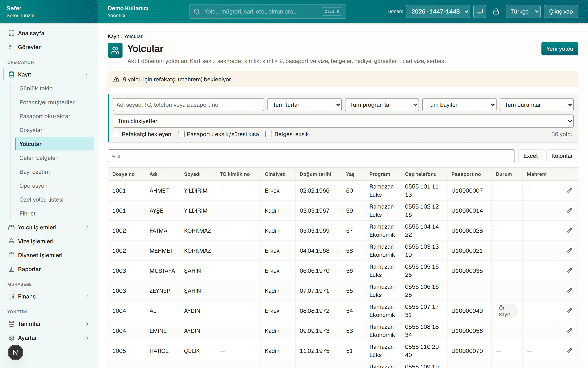This screenshot has width=588, height=368.
Task: Edit EMINE AYDIN row pencil icon
Action: click(x=569, y=331)
